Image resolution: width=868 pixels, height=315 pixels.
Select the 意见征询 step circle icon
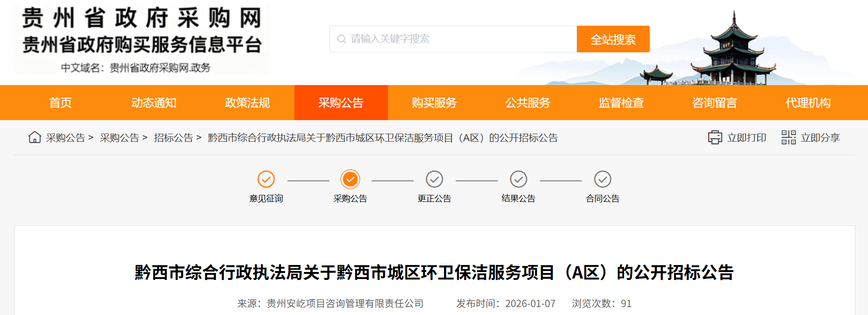pyautogui.click(x=266, y=179)
